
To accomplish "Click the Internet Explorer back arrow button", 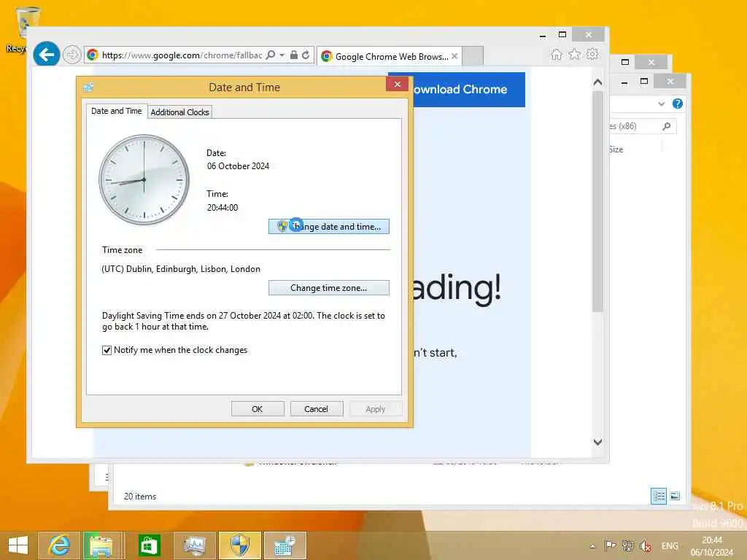I will click(46, 55).
